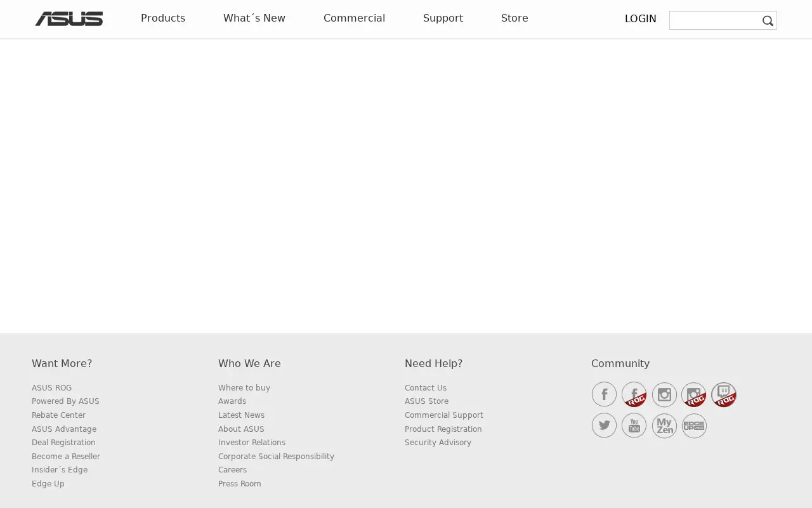This screenshot has height=508, width=812.
Task: Click the ASUS logo in the header
Action: pyautogui.click(x=69, y=19)
